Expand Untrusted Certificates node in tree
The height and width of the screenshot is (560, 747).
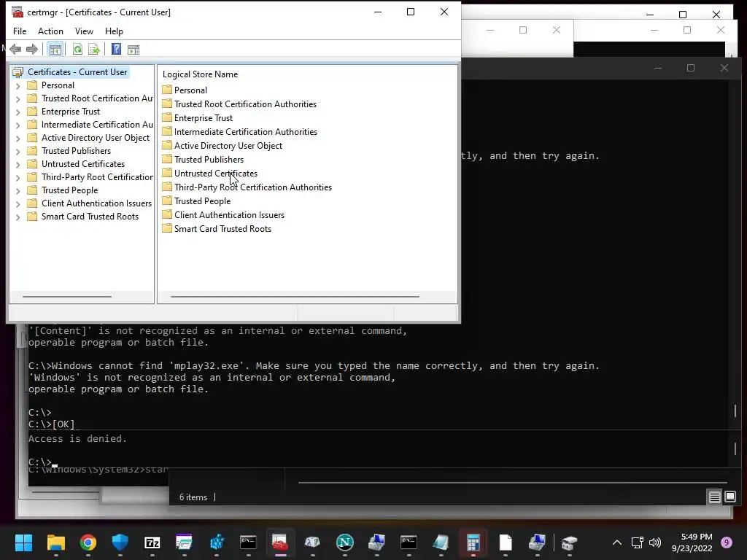(18, 164)
